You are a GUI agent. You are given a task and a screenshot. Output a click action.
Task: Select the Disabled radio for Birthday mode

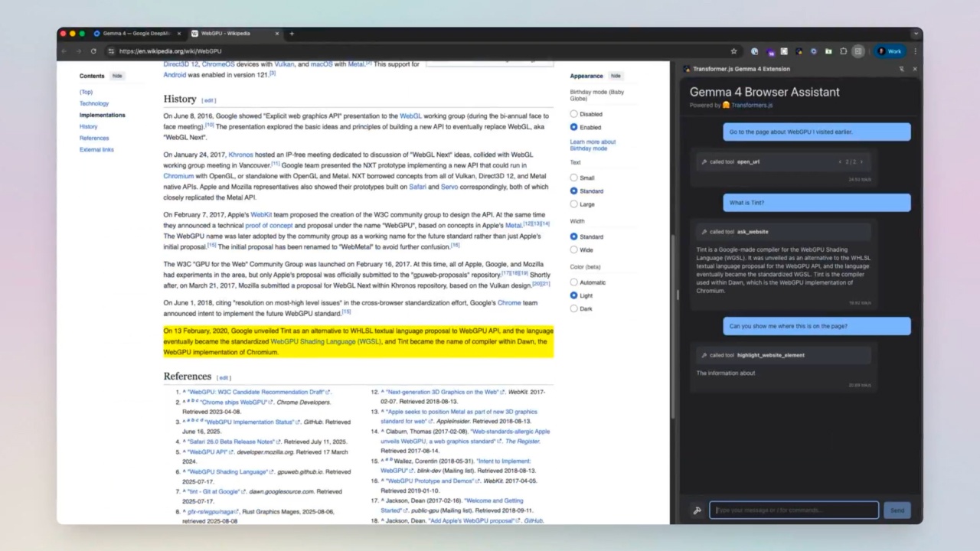pos(574,114)
